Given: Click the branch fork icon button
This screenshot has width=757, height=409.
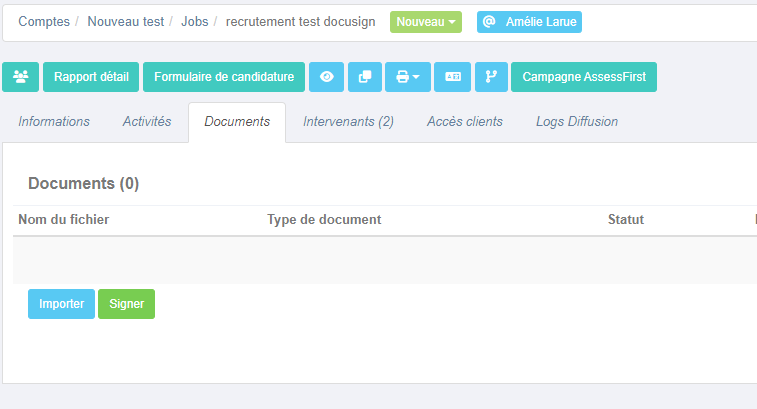Looking at the screenshot, I should coord(491,77).
